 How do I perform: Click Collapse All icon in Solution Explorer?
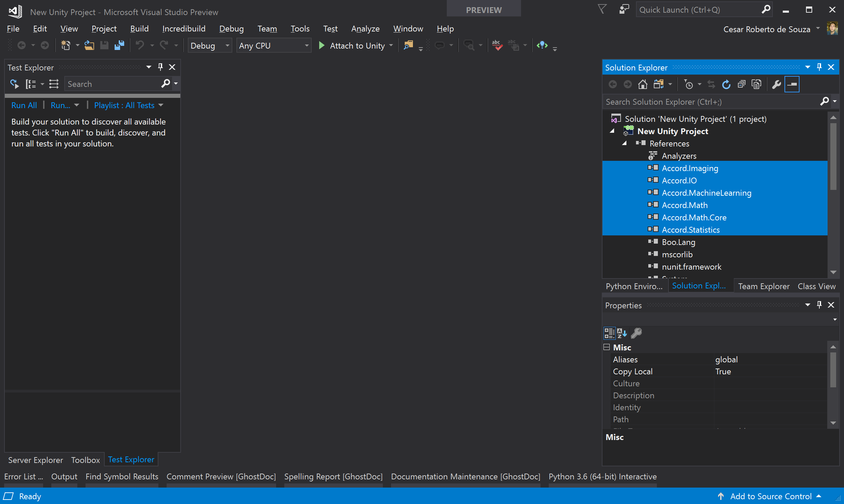(x=741, y=84)
